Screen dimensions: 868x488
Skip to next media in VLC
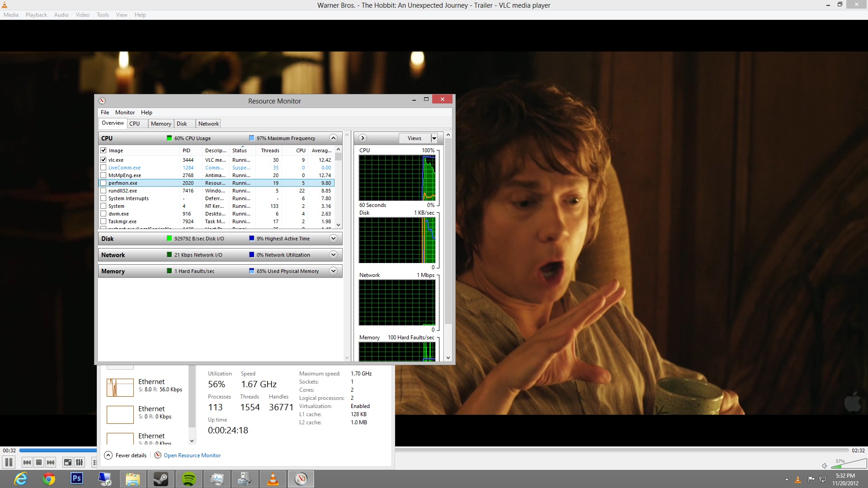[x=51, y=462]
